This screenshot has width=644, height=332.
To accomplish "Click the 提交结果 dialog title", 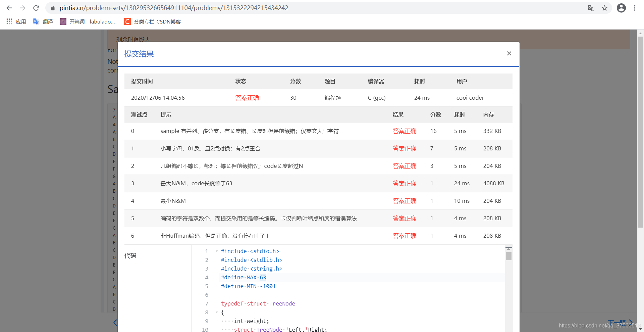I will coord(139,54).
